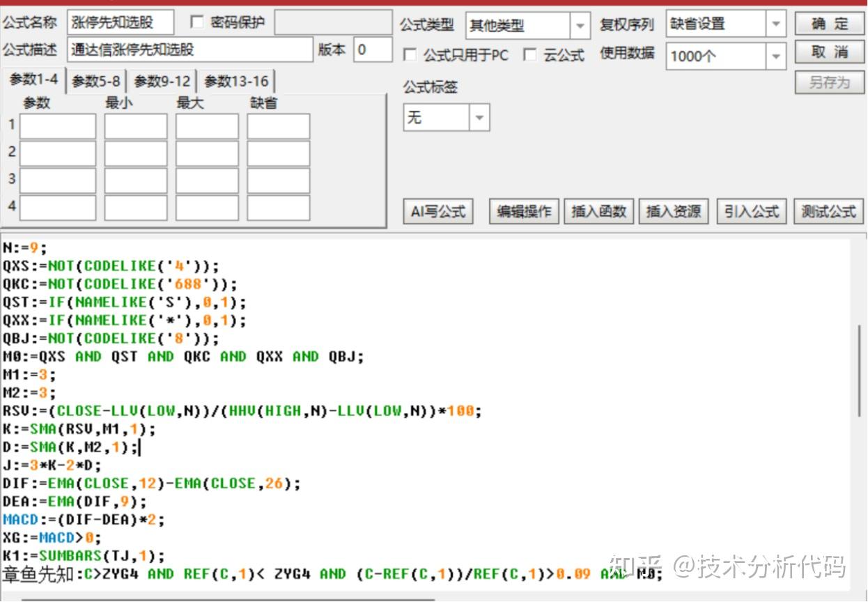Click the line starting with QST:=IF
Image resolution: width=868 pixels, height=602 pixels.
click(x=125, y=302)
